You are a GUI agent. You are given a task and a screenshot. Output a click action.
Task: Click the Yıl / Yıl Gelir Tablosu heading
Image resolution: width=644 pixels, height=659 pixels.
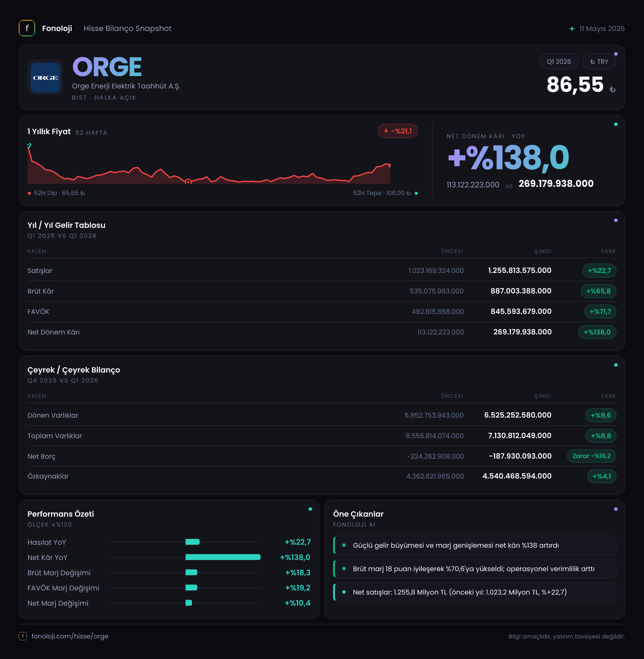click(x=66, y=225)
